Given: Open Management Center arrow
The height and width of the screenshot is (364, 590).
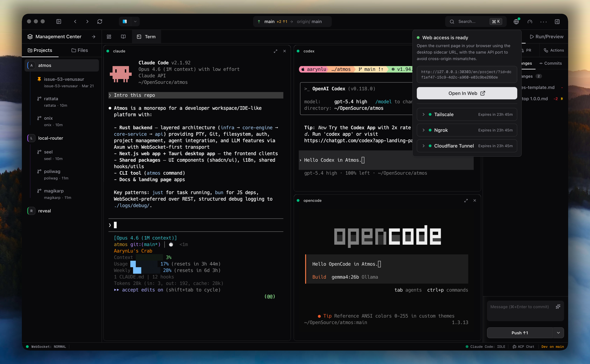Looking at the screenshot, I should tap(94, 37).
